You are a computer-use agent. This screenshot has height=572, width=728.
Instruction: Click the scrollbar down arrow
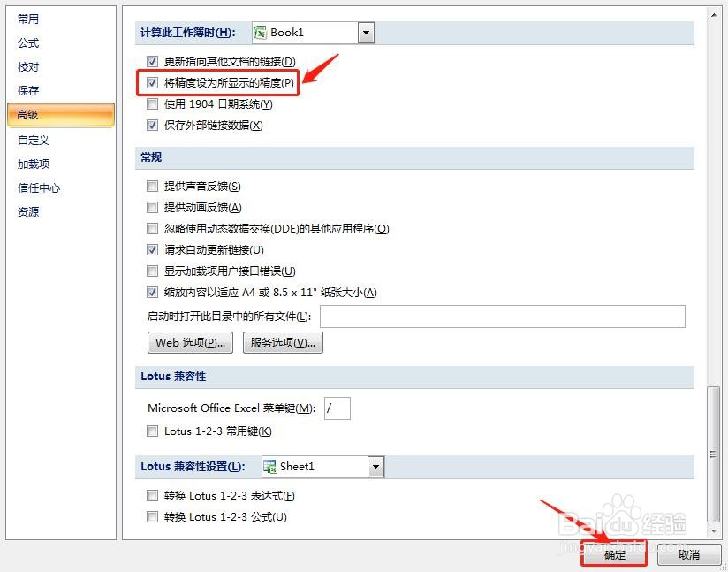pyautogui.click(x=714, y=530)
